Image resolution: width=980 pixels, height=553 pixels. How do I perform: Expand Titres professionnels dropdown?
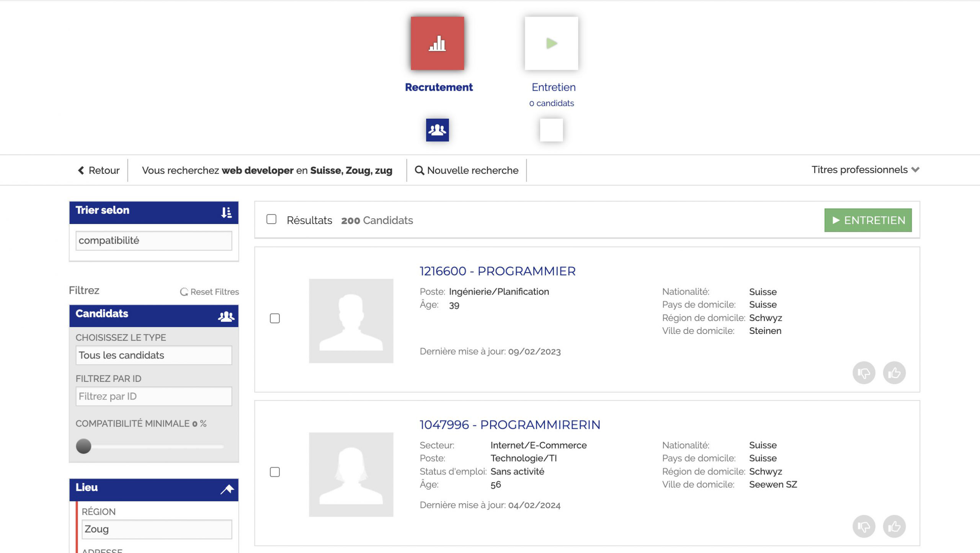865,170
